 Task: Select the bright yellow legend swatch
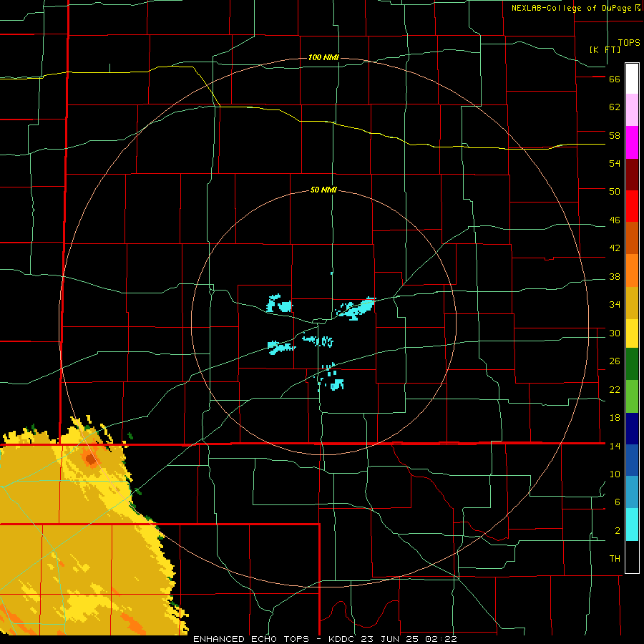[632, 333]
